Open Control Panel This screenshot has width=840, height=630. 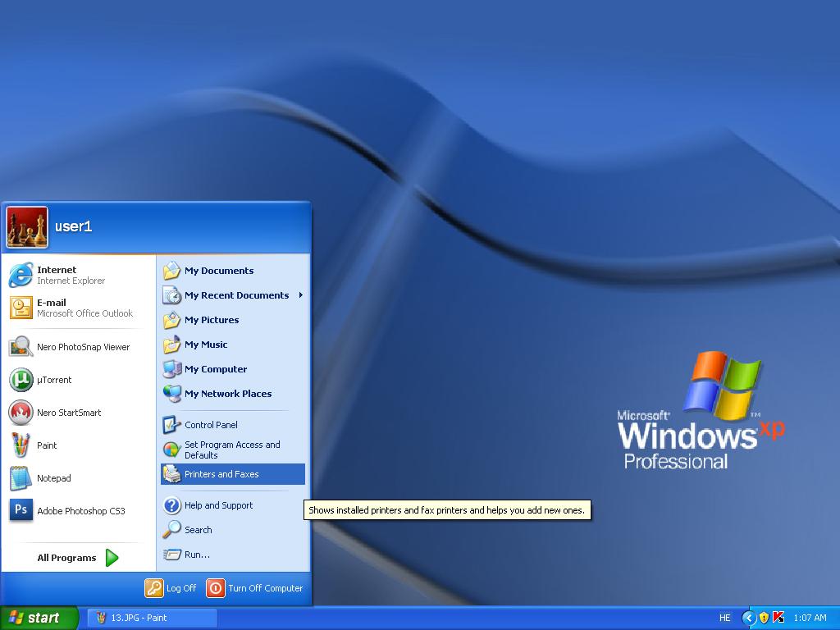click(210, 425)
